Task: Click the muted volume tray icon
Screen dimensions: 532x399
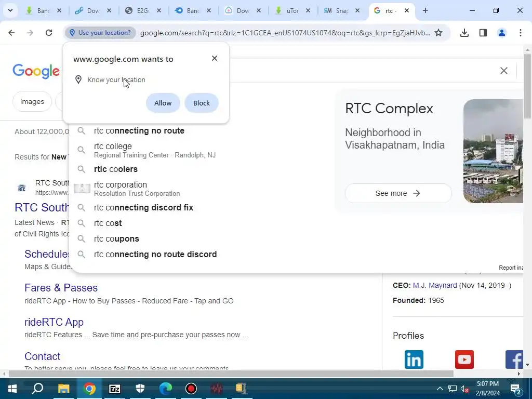Action: 465,389
